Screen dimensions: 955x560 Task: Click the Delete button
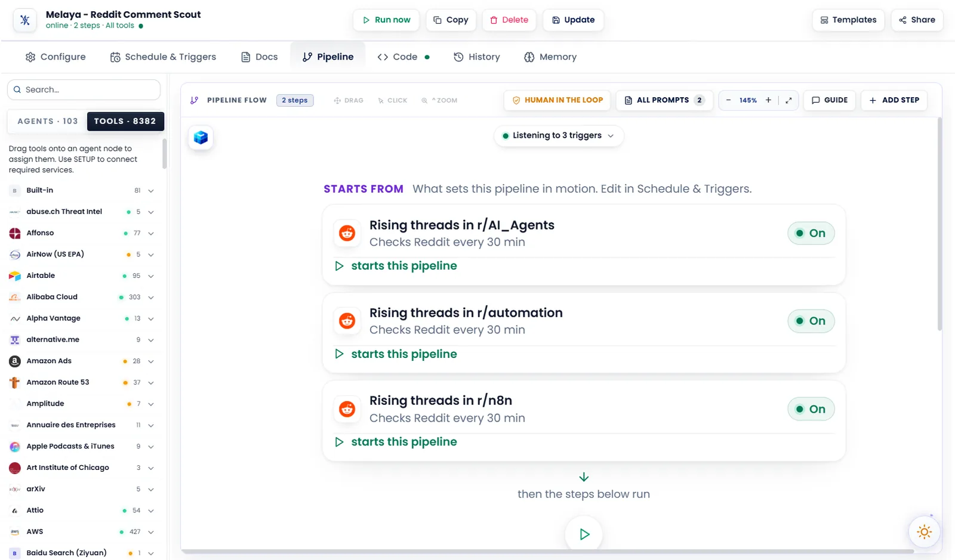click(x=509, y=20)
